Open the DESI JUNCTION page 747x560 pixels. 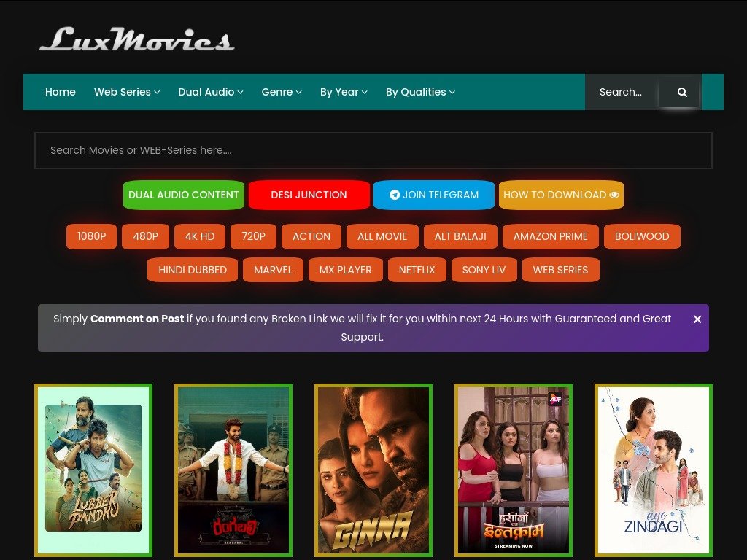tap(309, 195)
